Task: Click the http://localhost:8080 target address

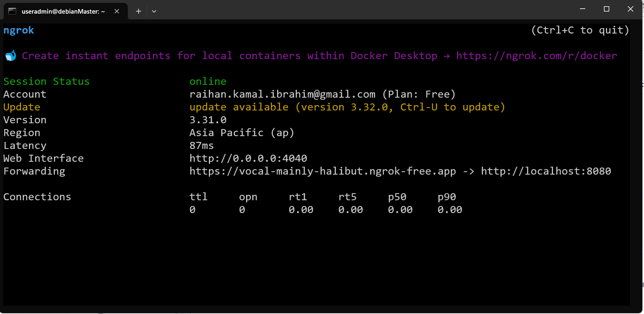Action: 546,171
